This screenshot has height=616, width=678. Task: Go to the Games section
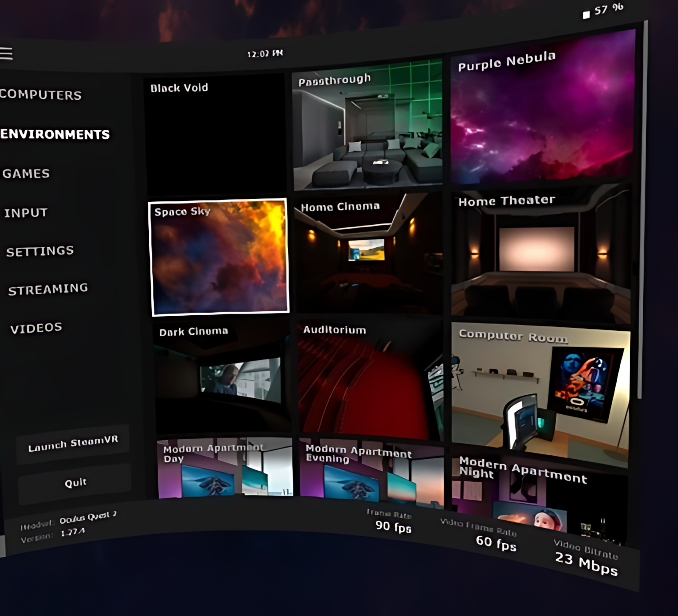26,174
